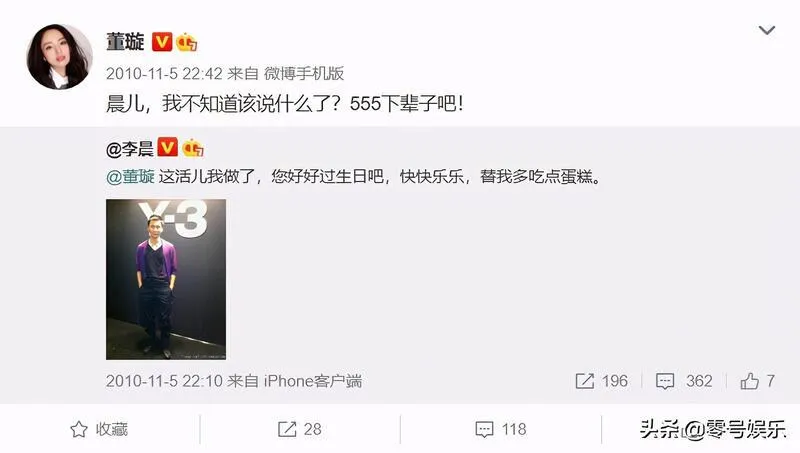800x453 pixels.
Task: Click the 董璇 username at top
Action: (x=126, y=42)
